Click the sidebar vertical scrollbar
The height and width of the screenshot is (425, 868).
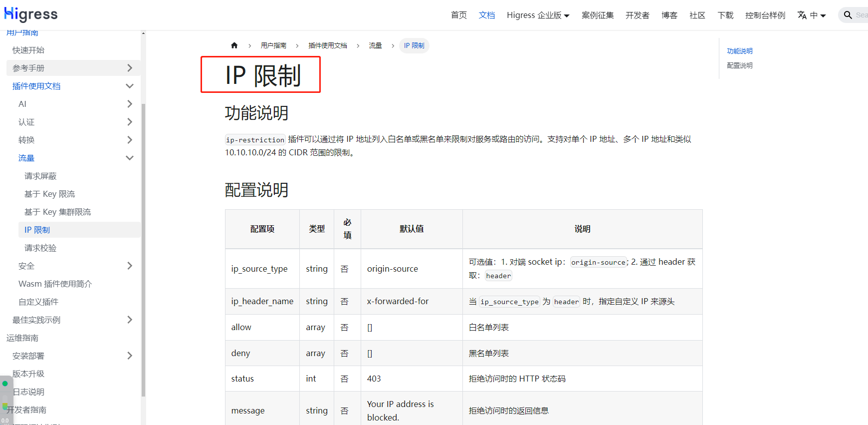tap(143, 250)
